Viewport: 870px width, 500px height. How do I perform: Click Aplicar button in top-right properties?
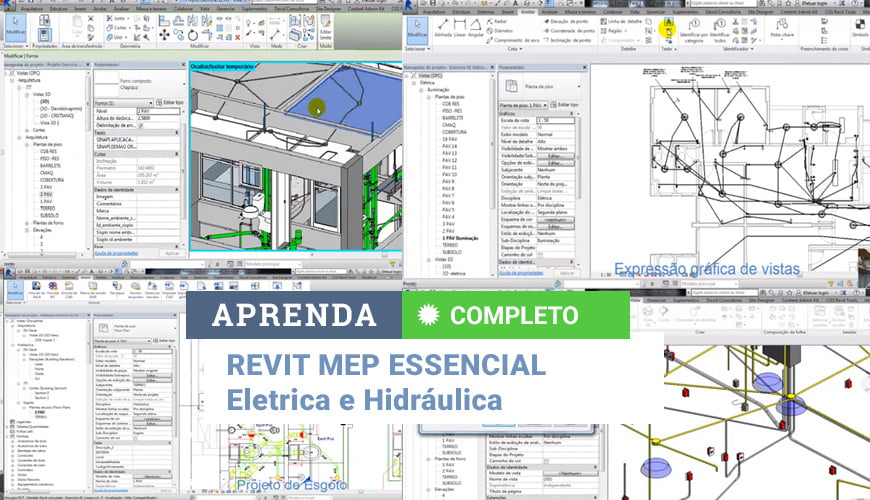click(566, 273)
